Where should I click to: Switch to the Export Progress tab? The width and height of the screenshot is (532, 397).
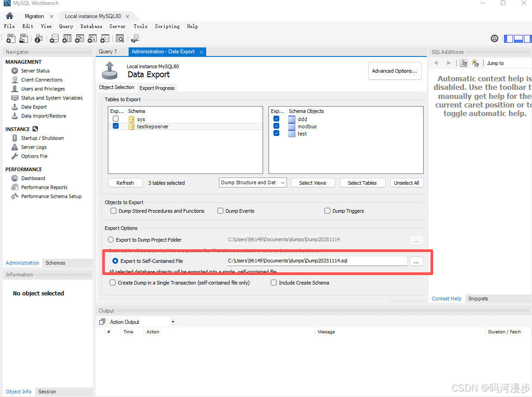157,88
